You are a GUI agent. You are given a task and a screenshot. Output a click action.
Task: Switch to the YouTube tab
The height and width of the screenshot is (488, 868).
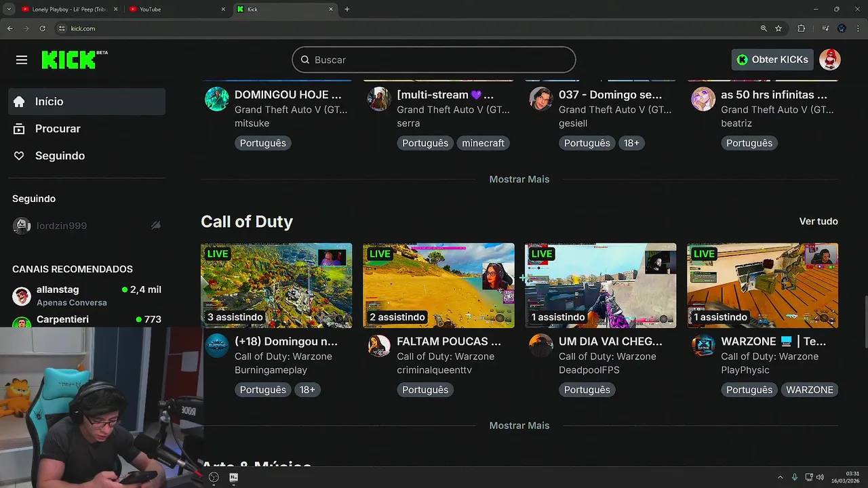(178, 9)
